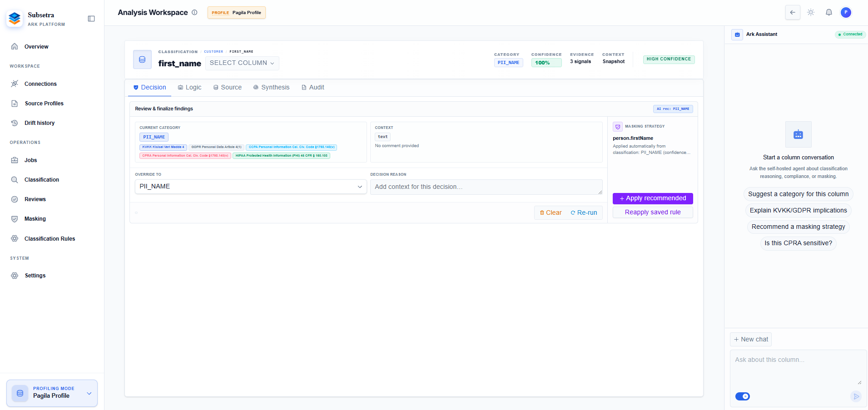This screenshot has width=868, height=410.
Task: Click the Masking Strategy shield icon
Action: 618,127
